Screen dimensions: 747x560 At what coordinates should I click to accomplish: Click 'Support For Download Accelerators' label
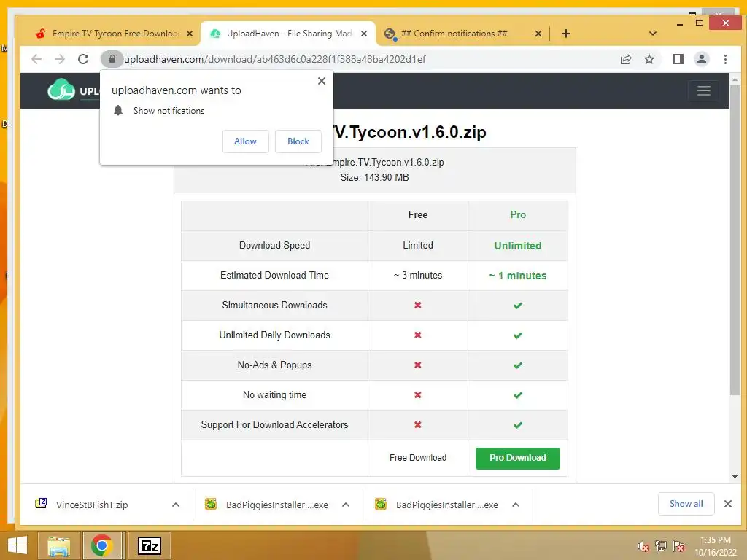[x=274, y=425]
